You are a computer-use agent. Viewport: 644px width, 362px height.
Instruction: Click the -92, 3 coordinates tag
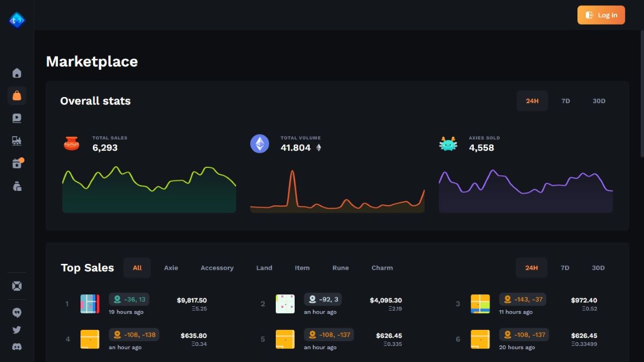[323, 299]
